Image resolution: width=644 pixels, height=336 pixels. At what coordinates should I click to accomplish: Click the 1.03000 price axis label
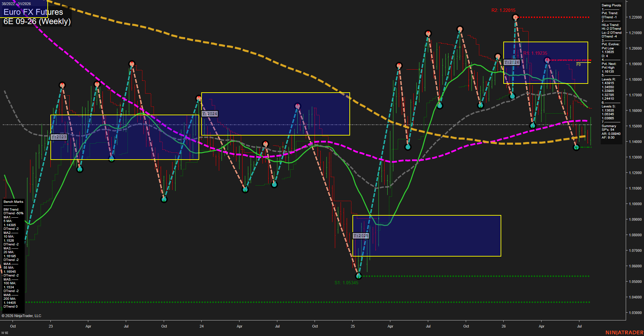pos(635,313)
